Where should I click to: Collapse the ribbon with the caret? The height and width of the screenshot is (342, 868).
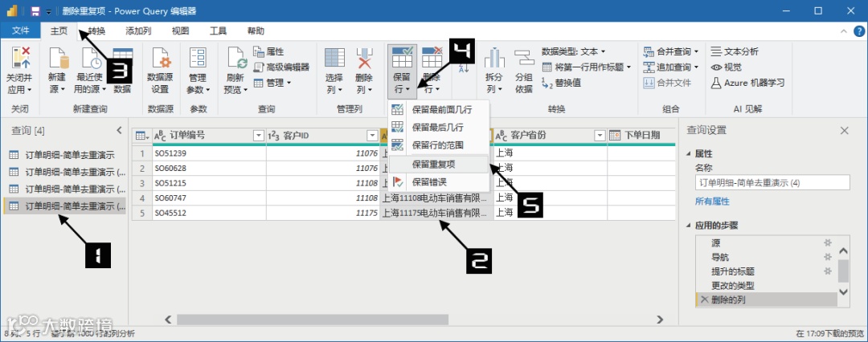844,31
